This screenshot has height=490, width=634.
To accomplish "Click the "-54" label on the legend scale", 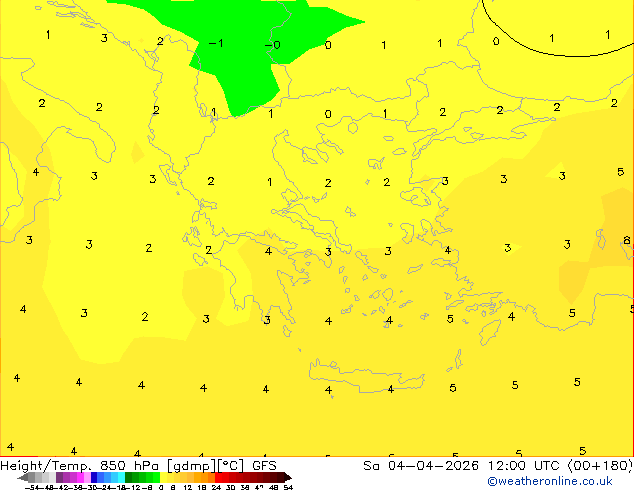I will (33, 487).
